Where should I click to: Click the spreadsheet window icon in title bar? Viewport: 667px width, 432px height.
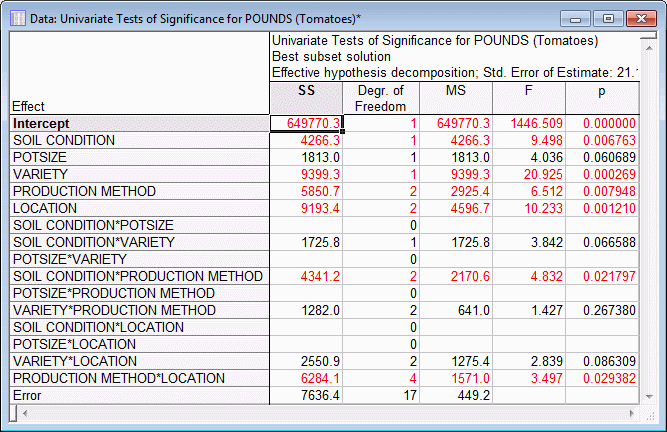pyautogui.click(x=15, y=16)
